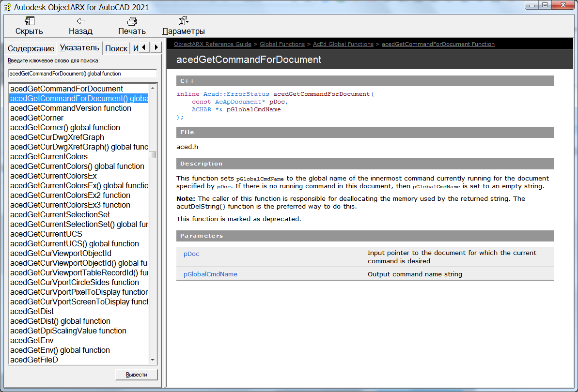Select acedGetCurViewportTableRecordId() entry
This screenshot has width=578, height=392.
pos(79,273)
